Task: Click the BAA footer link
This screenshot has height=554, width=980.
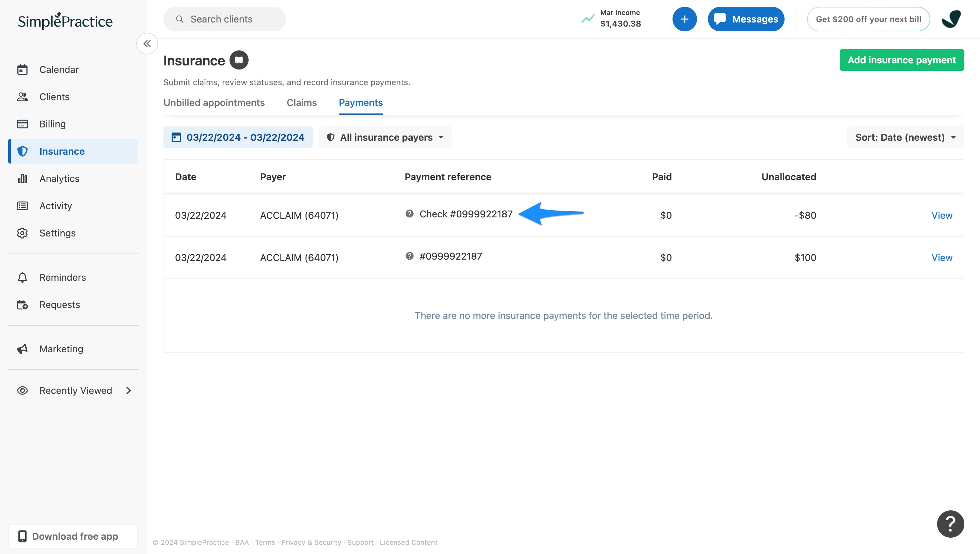Action: (241, 542)
